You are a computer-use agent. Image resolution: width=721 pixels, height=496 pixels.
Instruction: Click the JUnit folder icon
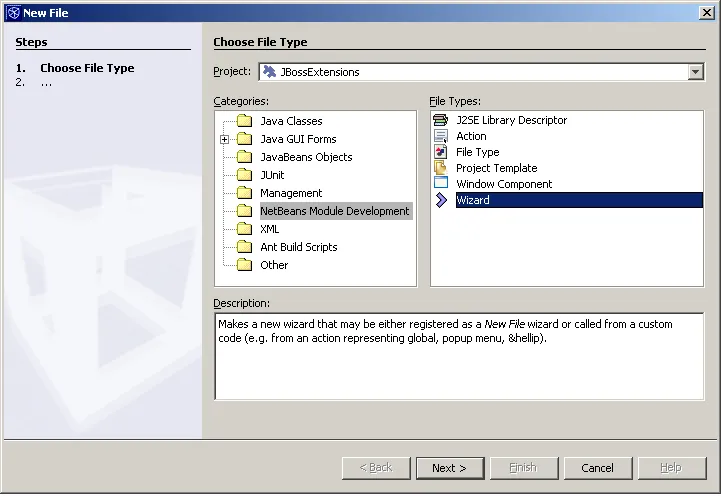pos(244,175)
